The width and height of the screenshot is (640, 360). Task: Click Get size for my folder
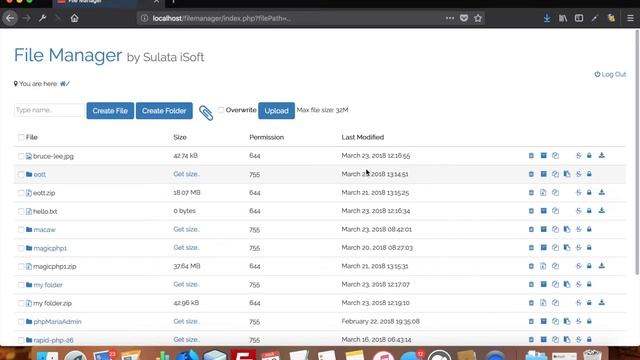(186, 284)
